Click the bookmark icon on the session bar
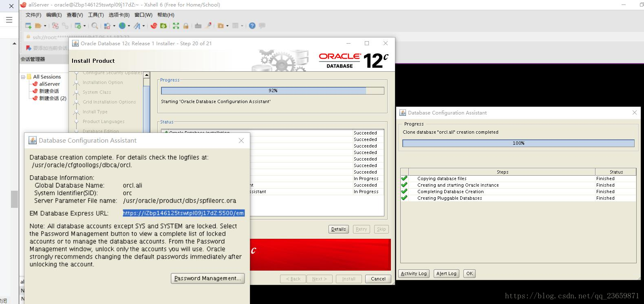 pyautogui.click(x=29, y=48)
